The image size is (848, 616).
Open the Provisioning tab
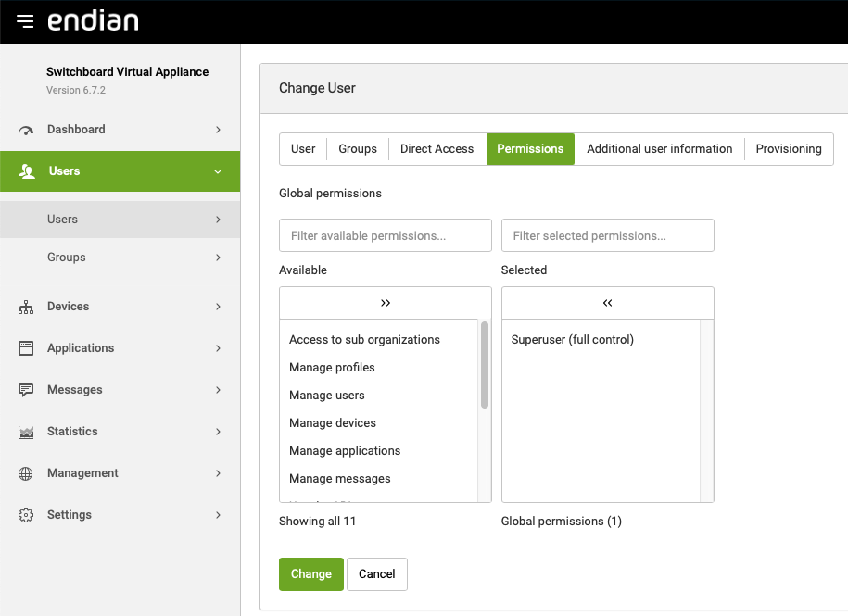click(x=788, y=149)
